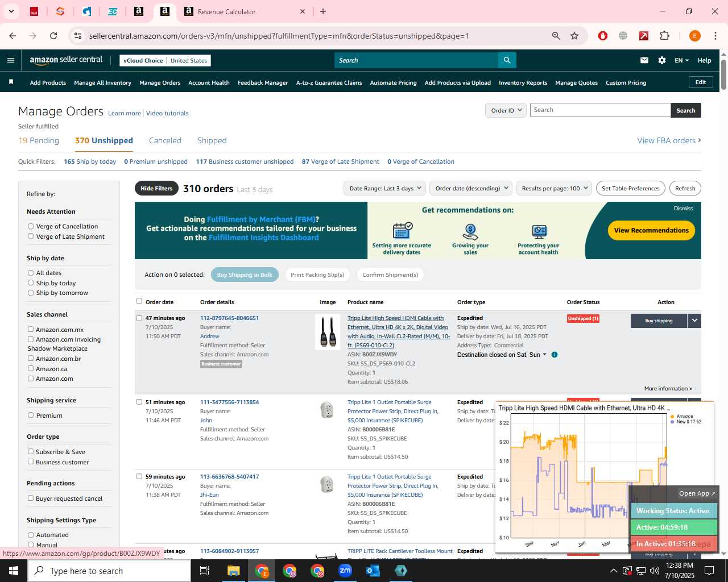Viewport: 728px width, 582px height.
Task: Select order 112-8797645-8046651 checkbox
Action: (x=139, y=318)
